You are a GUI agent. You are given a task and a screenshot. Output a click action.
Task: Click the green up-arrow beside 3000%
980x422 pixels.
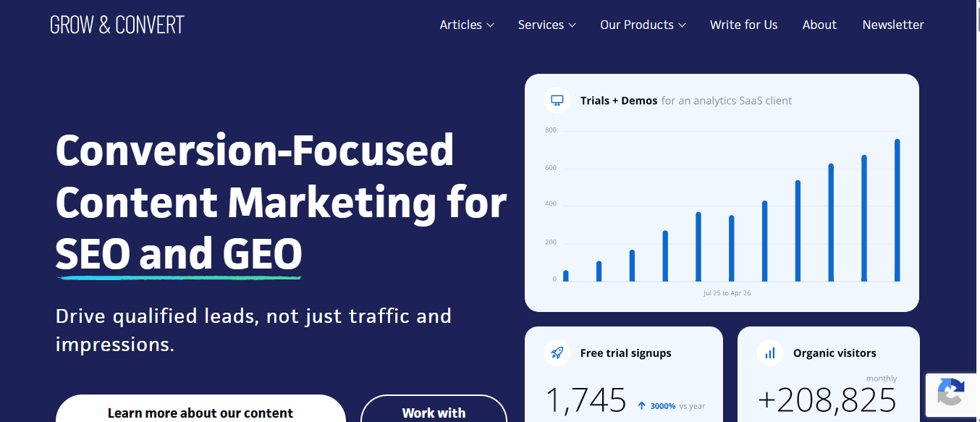pyautogui.click(x=643, y=405)
